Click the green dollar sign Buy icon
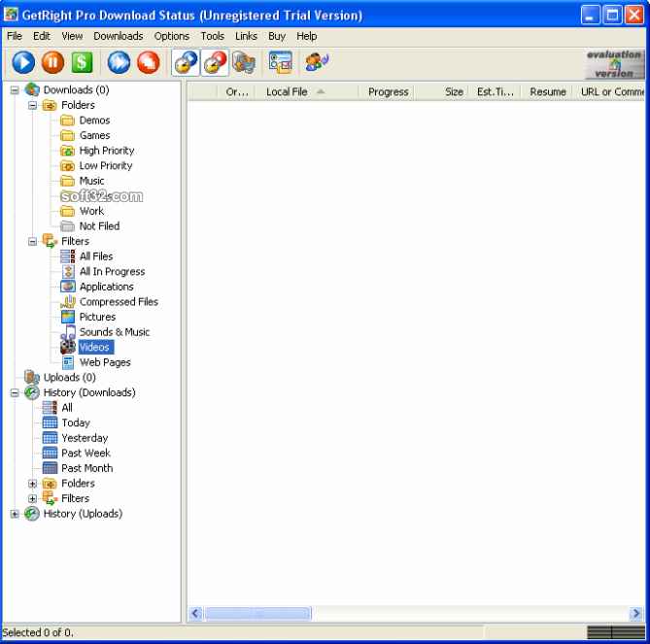650x644 pixels. 82,62
